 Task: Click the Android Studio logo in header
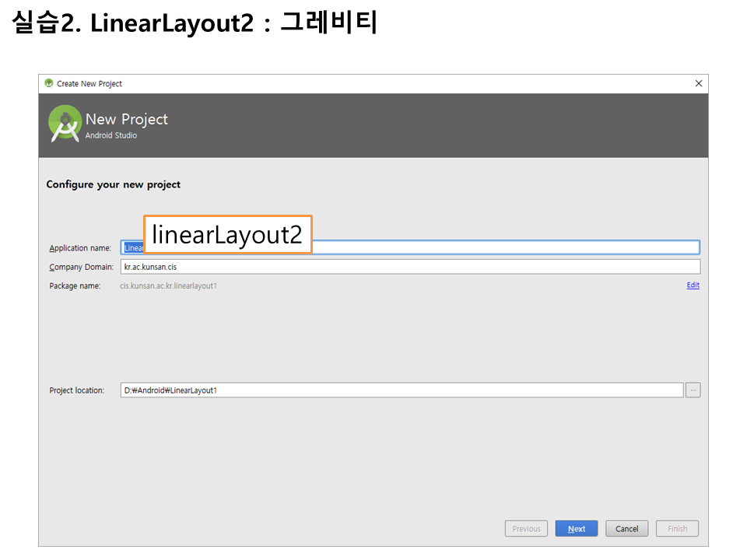click(65, 124)
